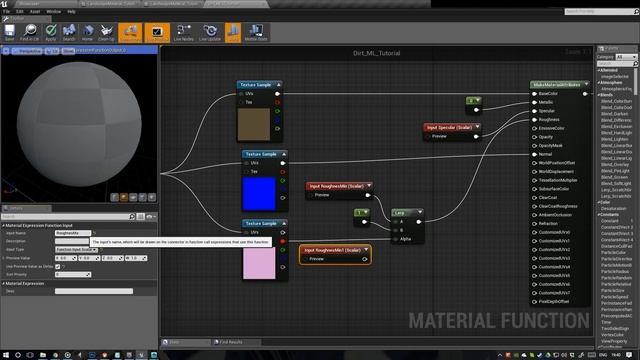
Task: Click the AmbientOcclusion input pin
Action: (x=535, y=215)
